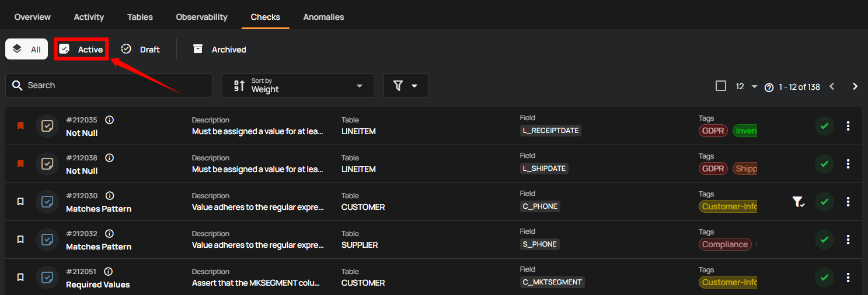Click the GDPR tag on L_RECEIPTDATE row
The image size is (868, 295).
(713, 131)
